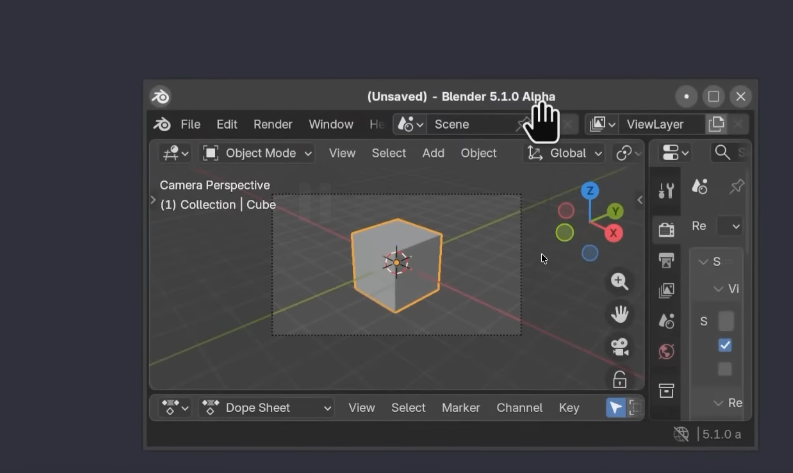Uncheck the checked blue checkbox in properties

725,345
